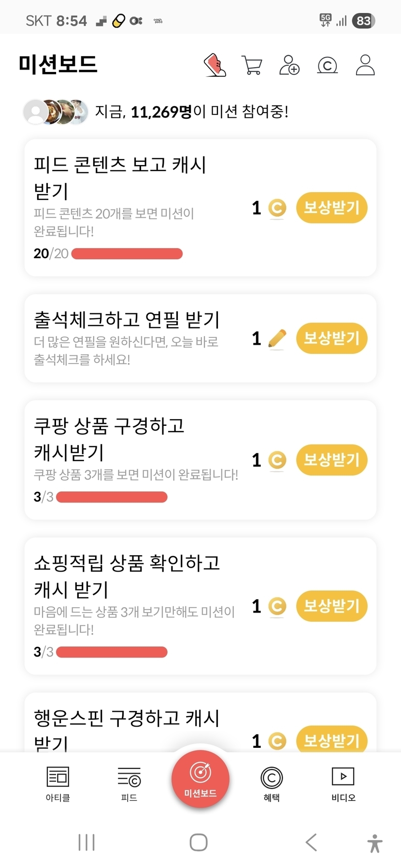Claim reward for 피드 콘텐츠 mission
Image resolution: width=401 pixels, height=868 pixels.
coord(331,208)
